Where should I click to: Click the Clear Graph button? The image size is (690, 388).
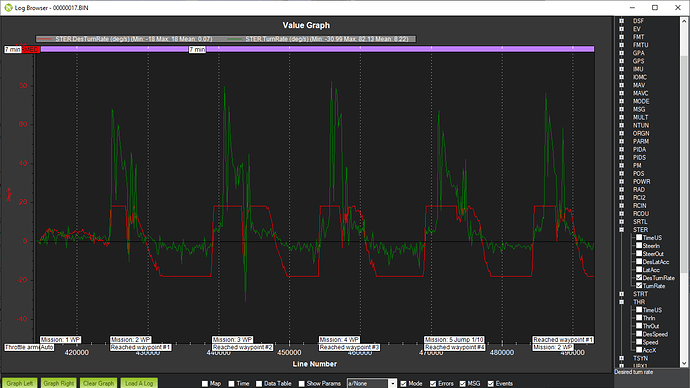99,383
